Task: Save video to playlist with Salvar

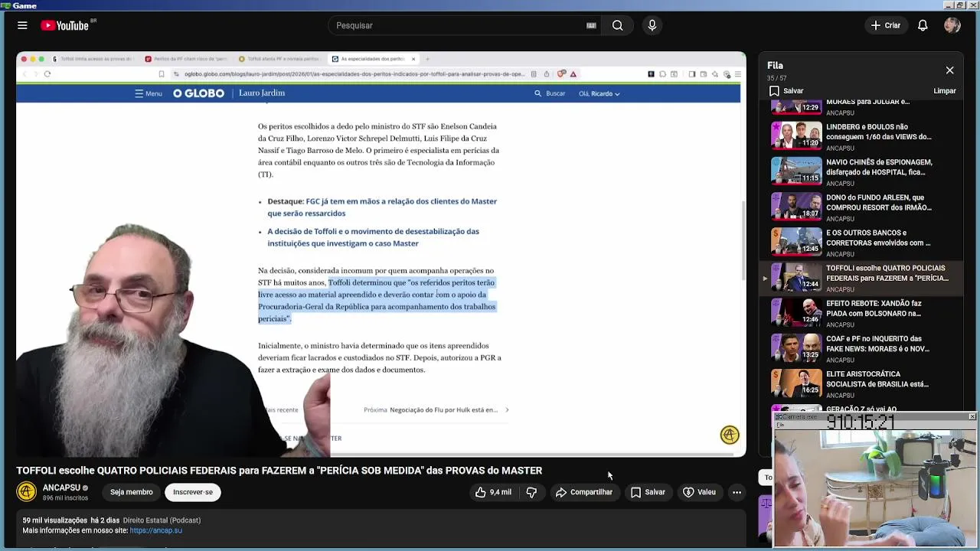Action: pyautogui.click(x=648, y=492)
